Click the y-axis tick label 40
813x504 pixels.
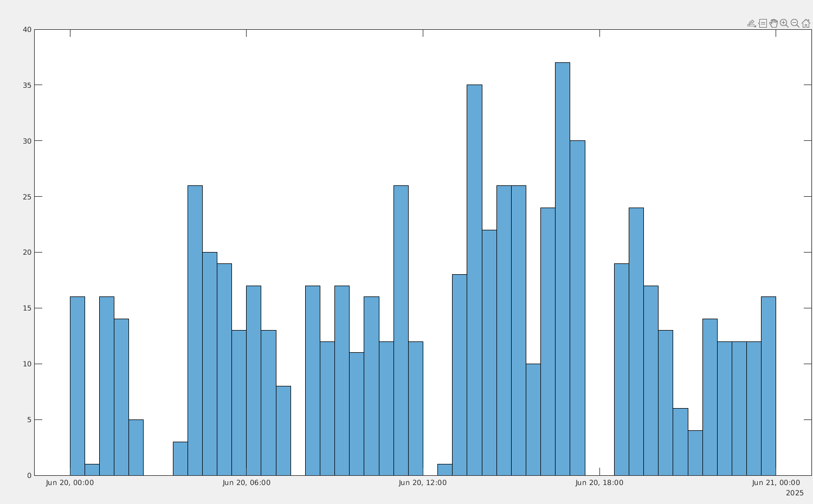27,30
